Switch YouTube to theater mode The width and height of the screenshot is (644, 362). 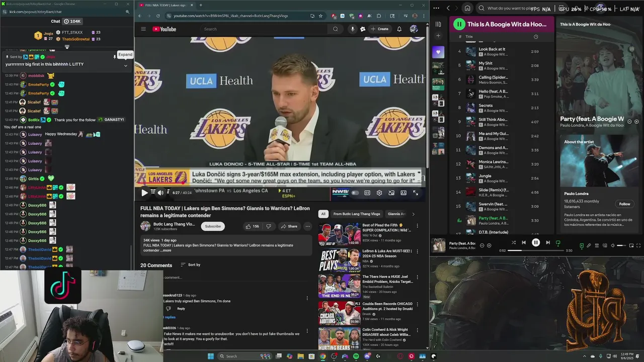click(x=404, y=193)
